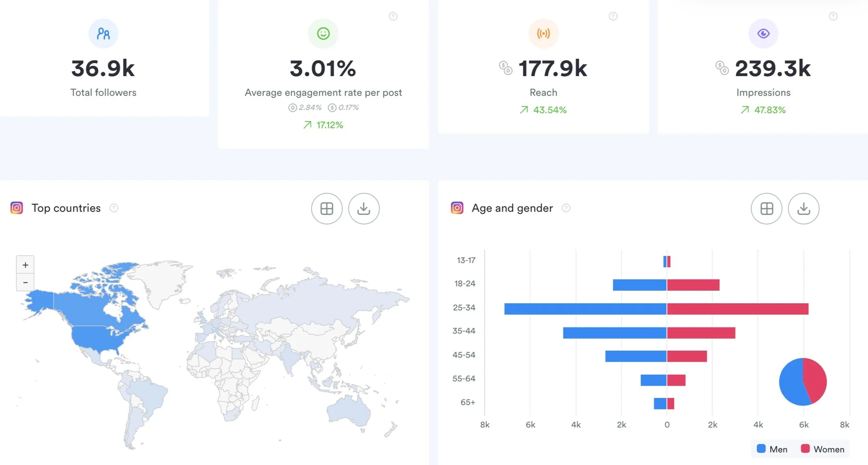Click the map zoom in plus button
Image resolution: width=868 pixels, height=465 pixels.
25,265
